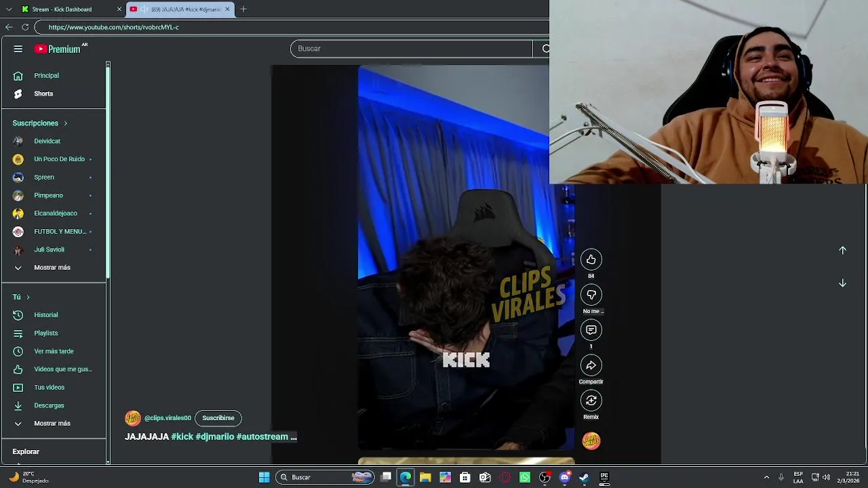Close the Kick Dashboard tab
This screenshot has width=868, height=488.
pyautogui.click(x=119, y=9)
